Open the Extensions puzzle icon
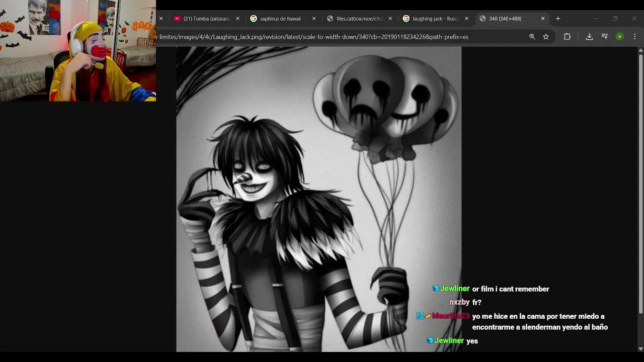 click(567, 37)
